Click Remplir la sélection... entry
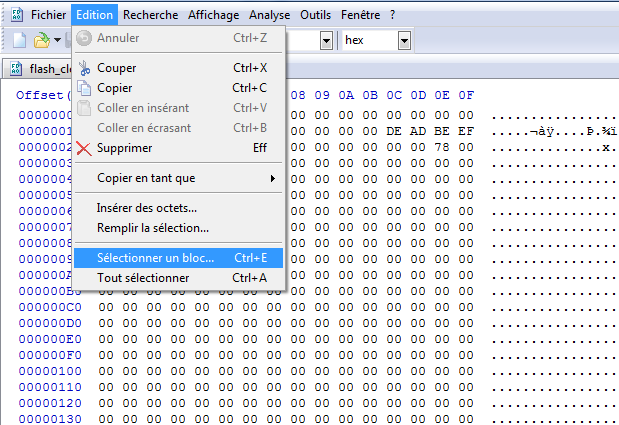The image size is (619, 425). 153,228
